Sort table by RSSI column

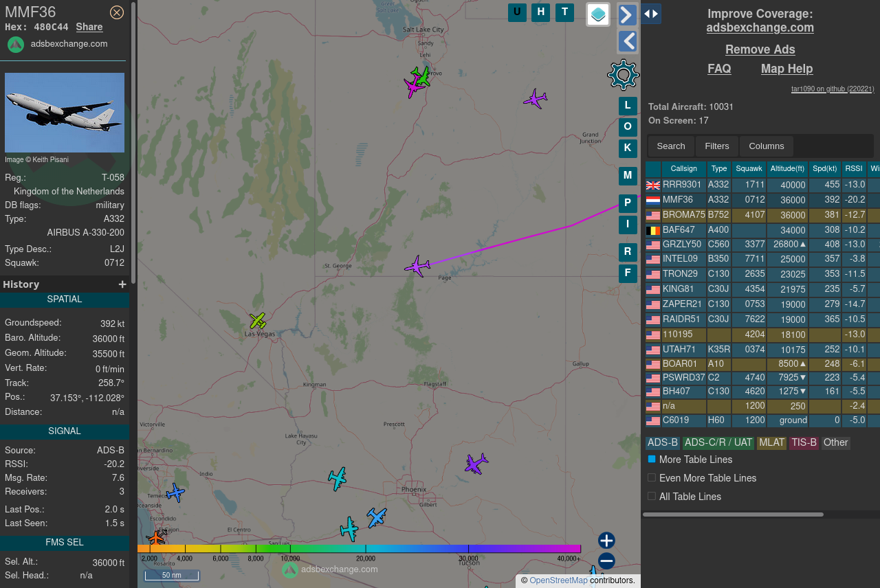(854, 169)
